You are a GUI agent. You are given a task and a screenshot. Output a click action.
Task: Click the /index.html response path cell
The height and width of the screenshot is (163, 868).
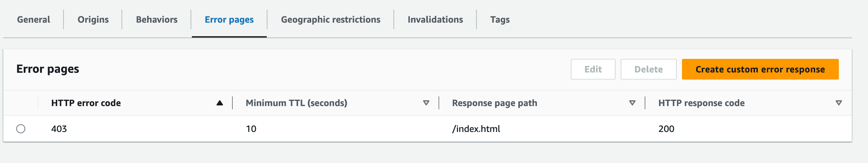[x=476, y=129]
